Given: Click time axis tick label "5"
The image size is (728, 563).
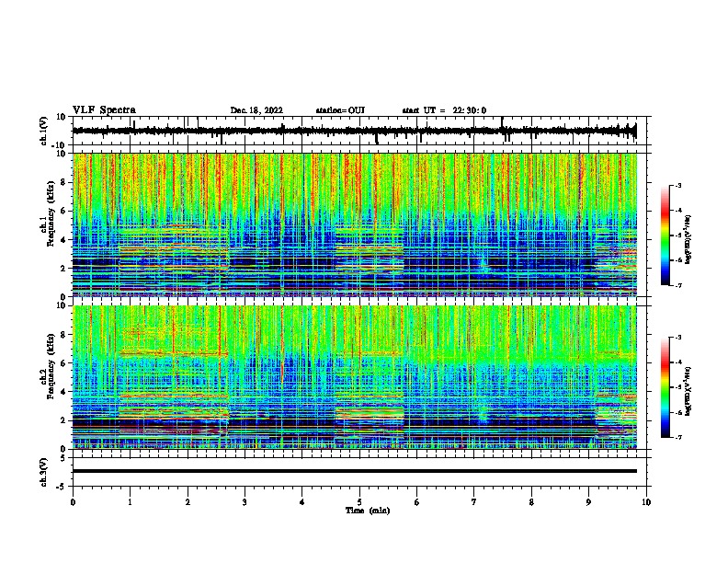Looking at the screenshot, I should pos(359,502).
